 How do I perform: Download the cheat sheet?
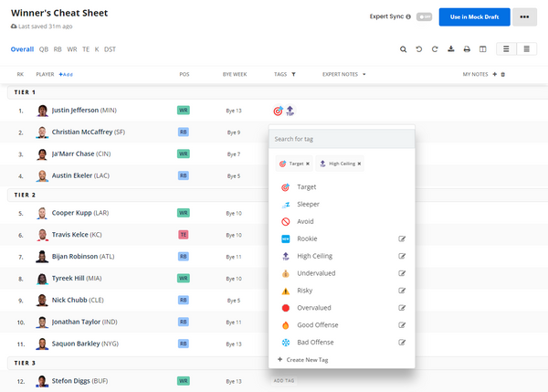(451, 49)
